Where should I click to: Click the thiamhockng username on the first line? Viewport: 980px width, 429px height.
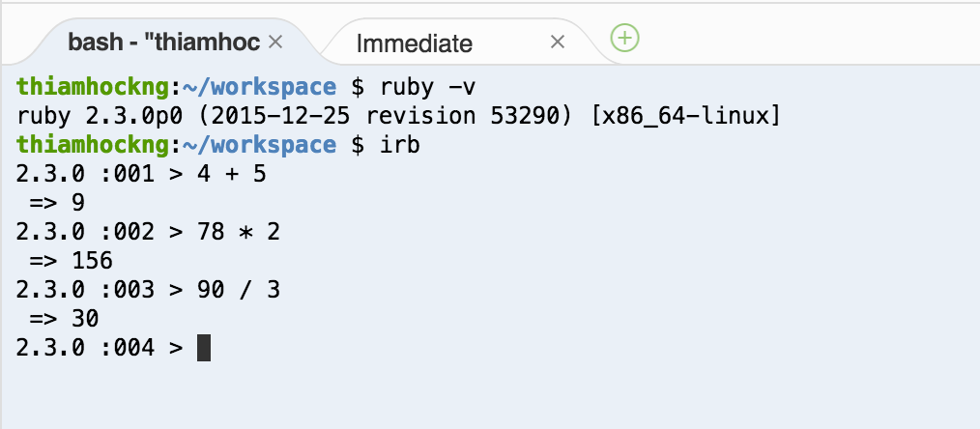93,87
